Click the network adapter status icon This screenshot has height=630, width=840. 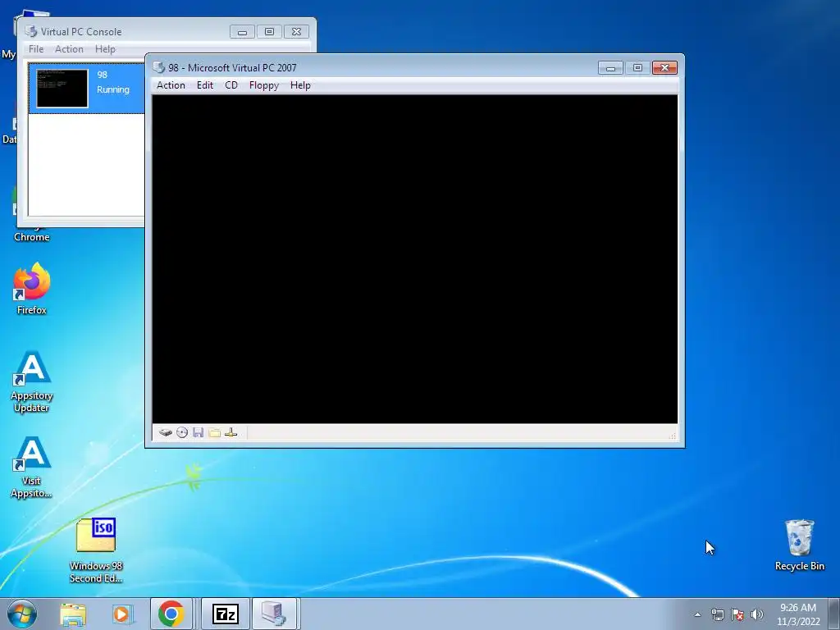click(x=231, y=432)
